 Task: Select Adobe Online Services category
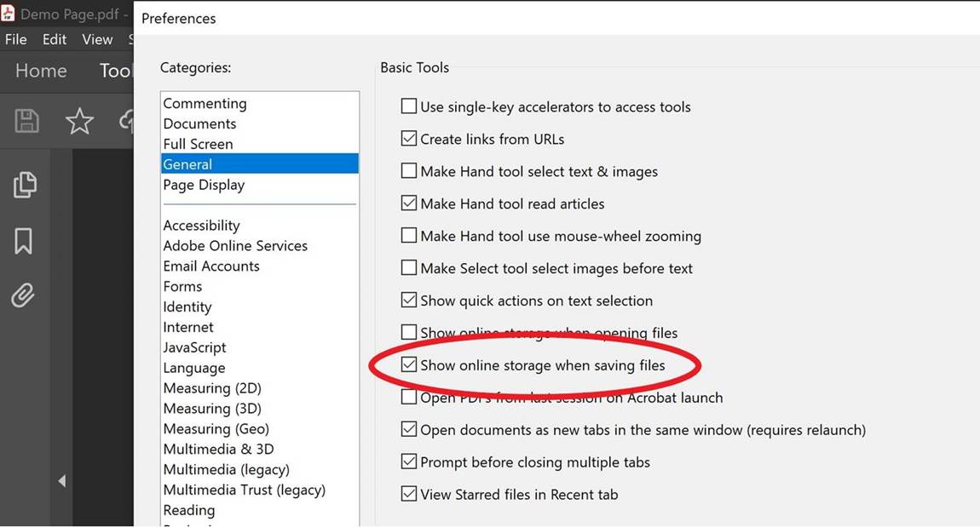(235, 246)
